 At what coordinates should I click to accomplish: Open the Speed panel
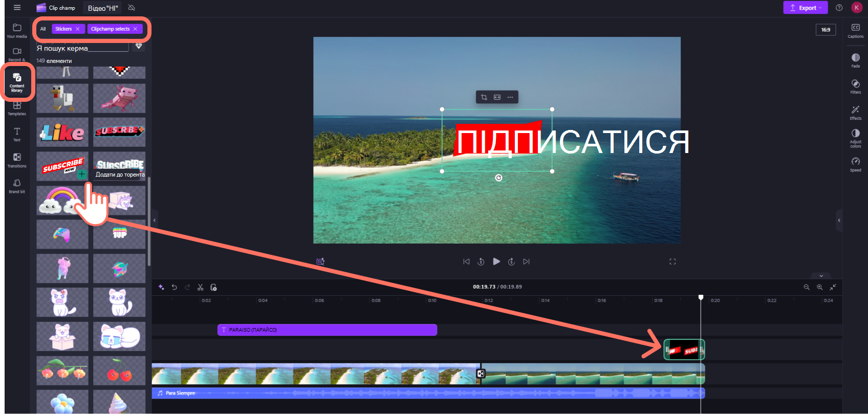[855, 164]
